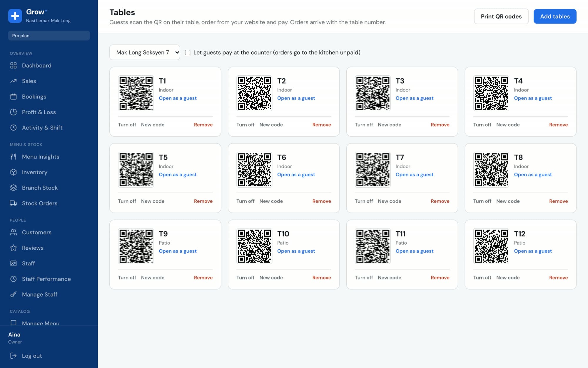Click the Sales trend-line icon

(14, 81)
